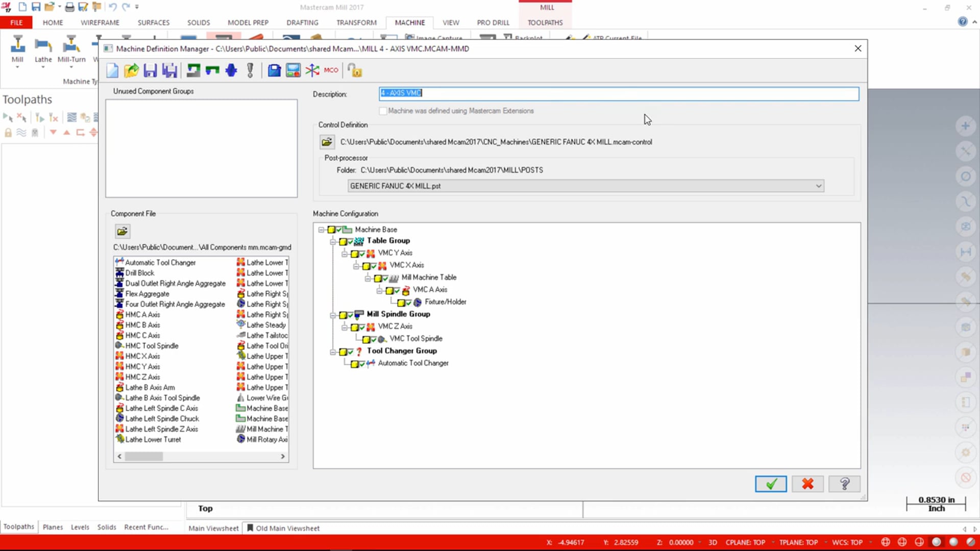Select the HMC Tool Spindle component
The width and height of the screenshot is (980, 551).
click(147, 345)
